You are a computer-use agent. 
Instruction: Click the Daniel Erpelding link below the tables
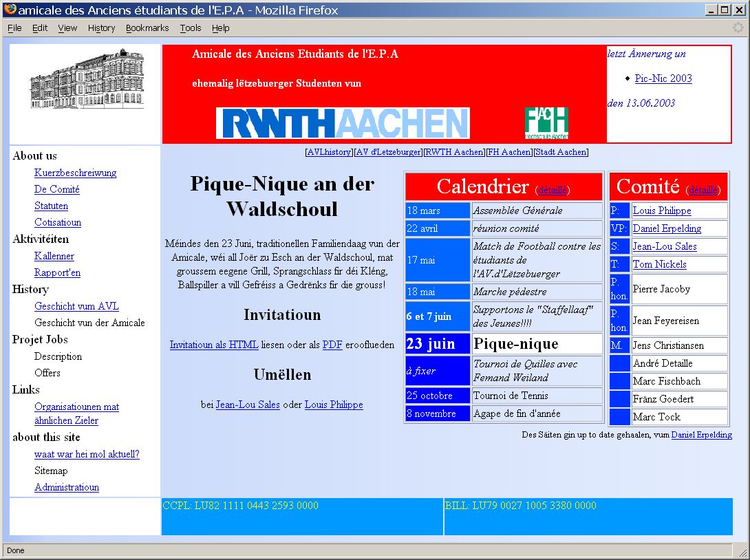702,435
